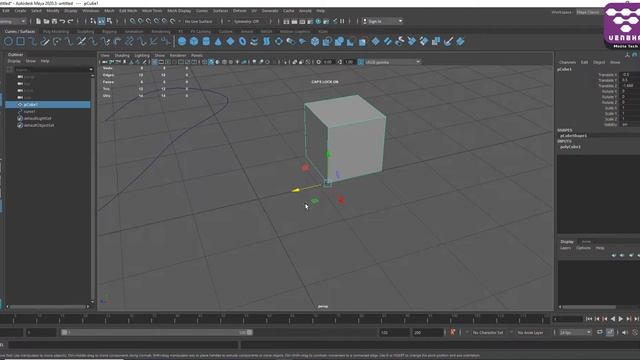640x360 pixels.
Task: Open the menu set dropdown
Action: [13, 21]
